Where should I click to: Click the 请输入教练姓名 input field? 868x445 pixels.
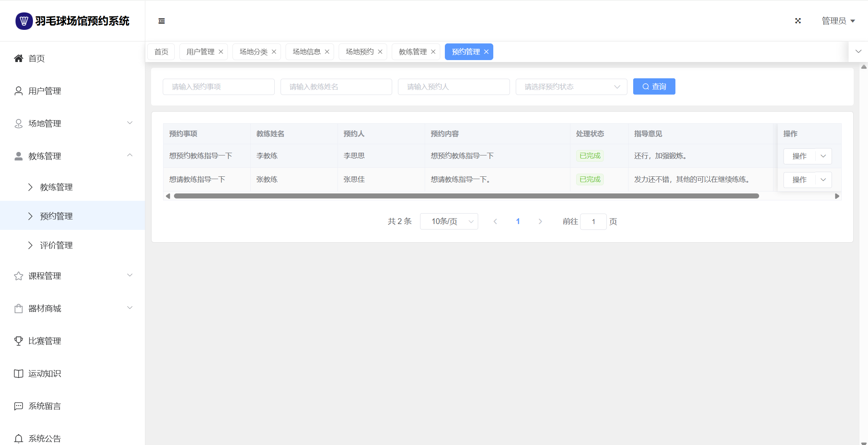tap(336, 87)
